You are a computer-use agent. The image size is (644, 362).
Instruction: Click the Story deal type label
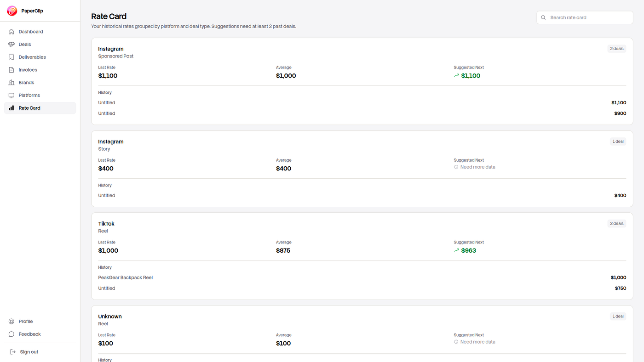(x=104, y=149)
